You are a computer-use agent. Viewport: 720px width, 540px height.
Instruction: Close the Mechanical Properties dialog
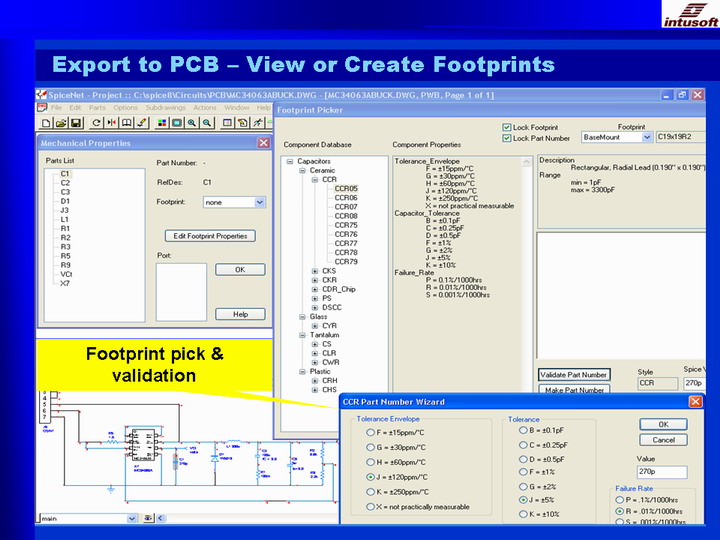(x=264, y=143)
